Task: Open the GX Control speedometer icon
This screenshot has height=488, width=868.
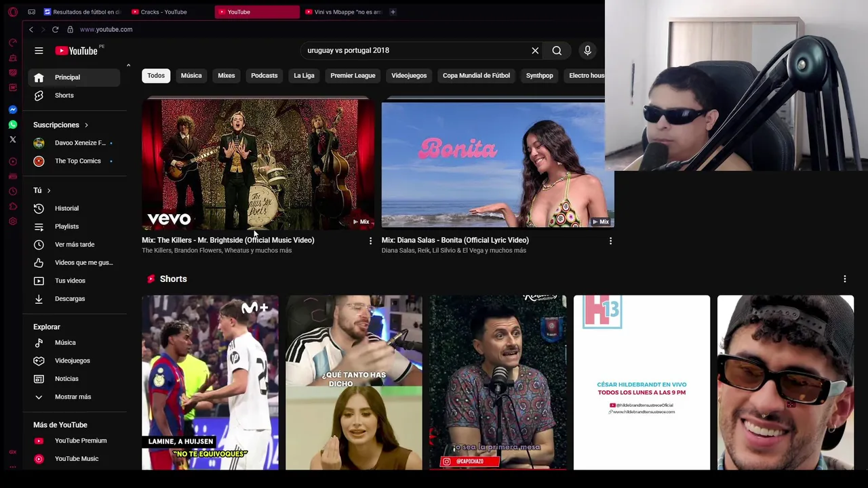Action: [13, 43]
